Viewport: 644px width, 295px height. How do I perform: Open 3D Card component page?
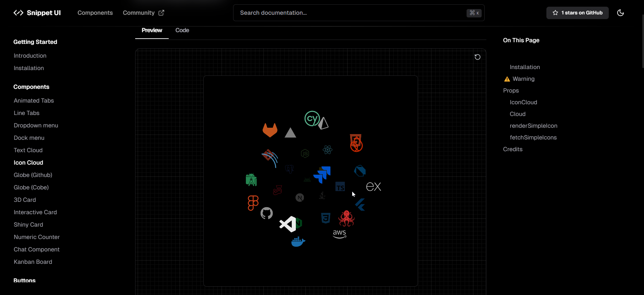25,200
